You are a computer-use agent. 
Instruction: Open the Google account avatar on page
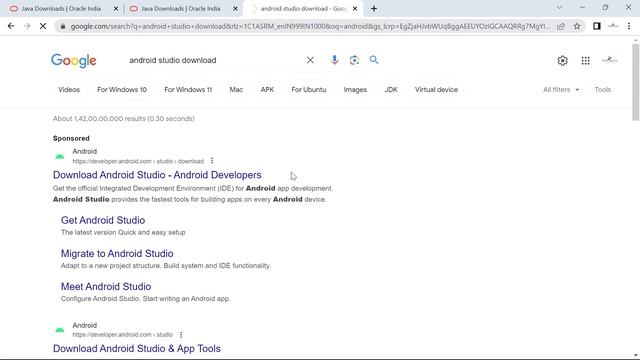coord(610,60)
